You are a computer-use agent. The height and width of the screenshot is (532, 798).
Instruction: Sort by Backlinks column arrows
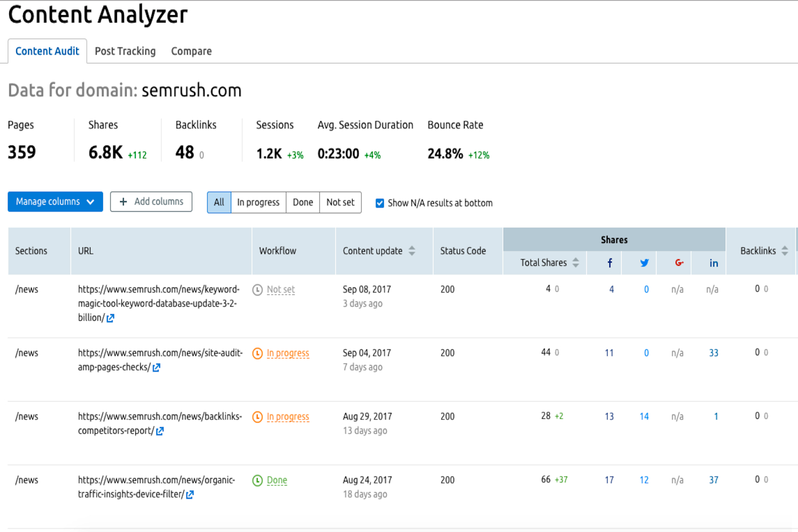785,251
